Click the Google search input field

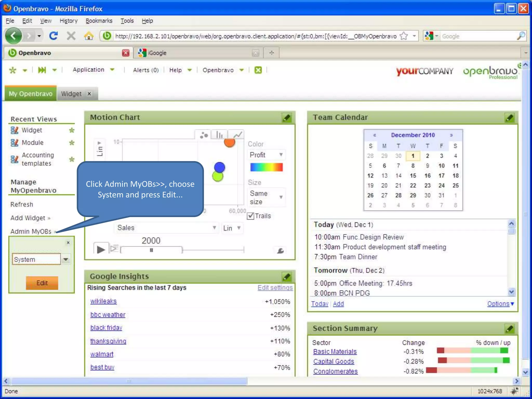(478, 36)
